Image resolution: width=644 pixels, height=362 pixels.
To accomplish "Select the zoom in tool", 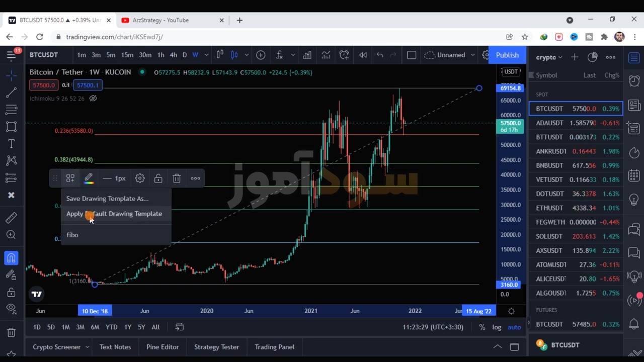I will click(x=11, y=235).
